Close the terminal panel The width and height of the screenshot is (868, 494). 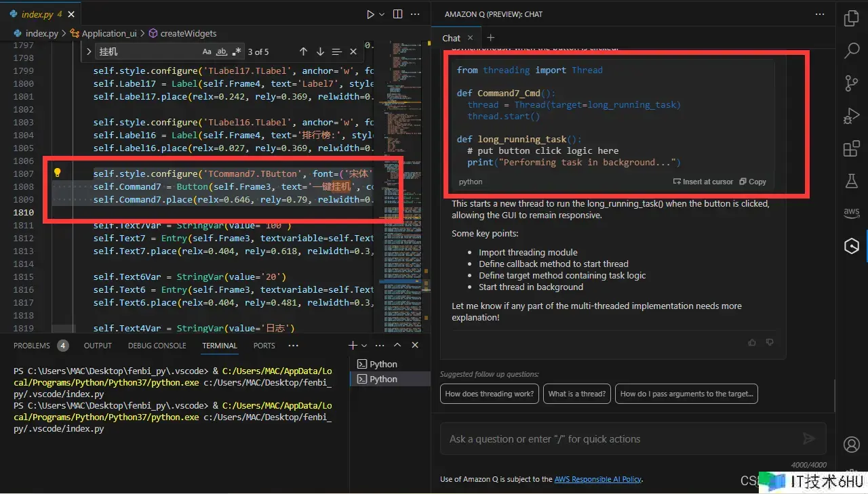tap(415, 346)
